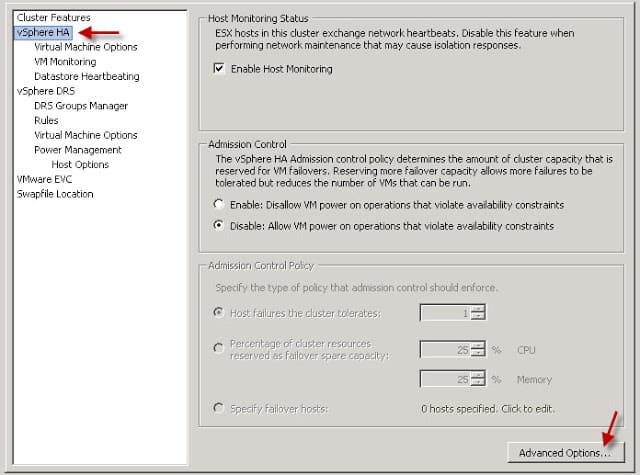Screen dimensions: 640x475
Task: Increase the CPU failover percentage
Action: (478, 346)
